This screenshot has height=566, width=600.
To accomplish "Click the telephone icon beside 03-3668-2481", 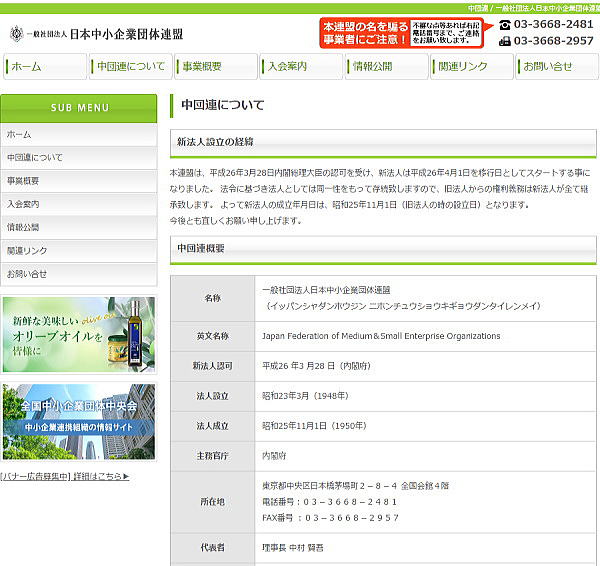I will tap(505, 24).
